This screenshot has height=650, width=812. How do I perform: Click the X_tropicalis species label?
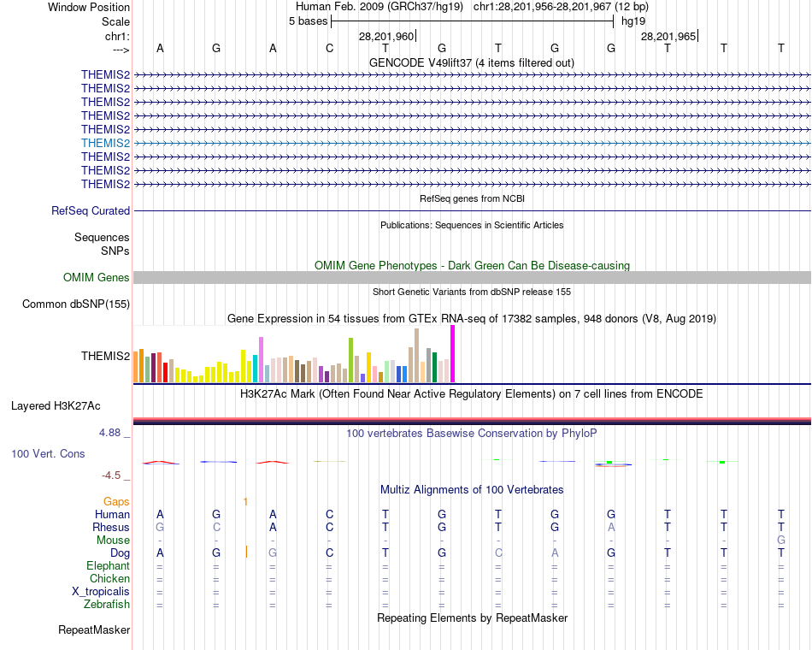101,592
